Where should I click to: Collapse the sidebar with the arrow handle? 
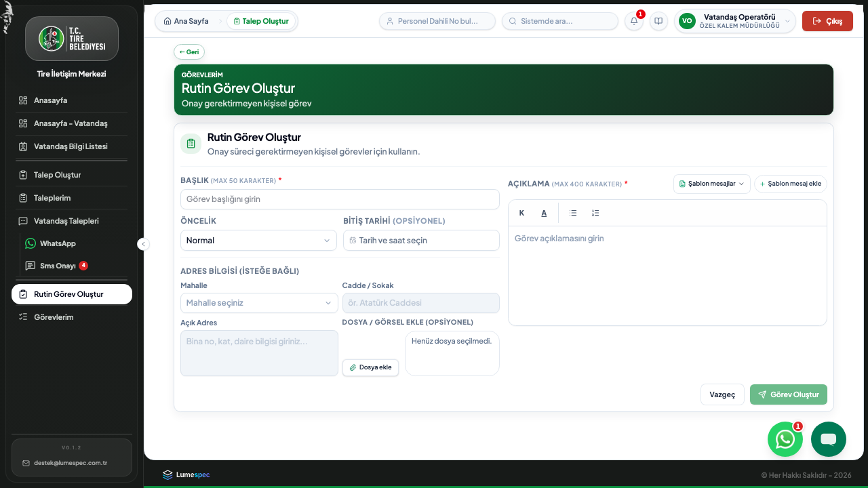pos(143,244)
